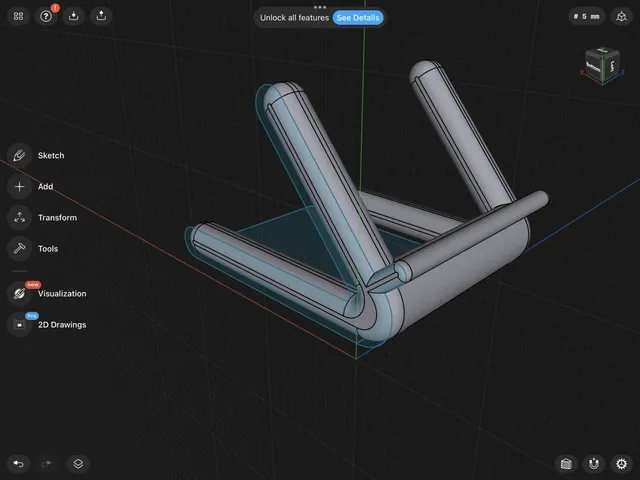This screenshot has height=480, width=640.
Task: Toggle the perspective view cube icon
Action: 621,16
